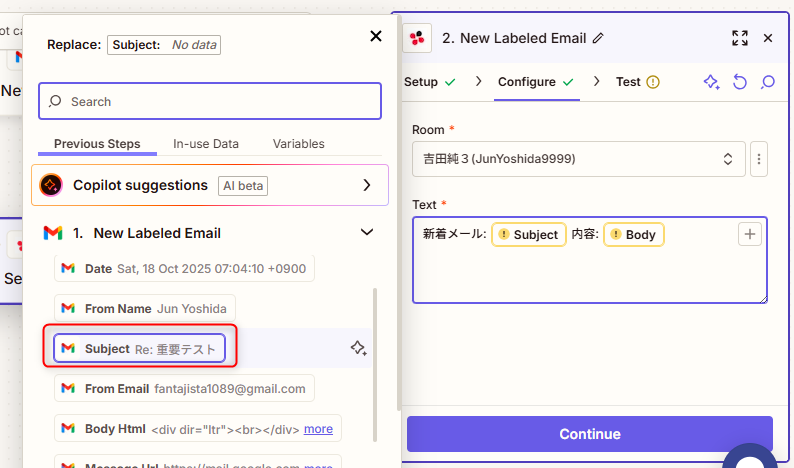Screen dimensions: 794x468
Task: Close the Replace Subject data picker
Action: [376, 36]
